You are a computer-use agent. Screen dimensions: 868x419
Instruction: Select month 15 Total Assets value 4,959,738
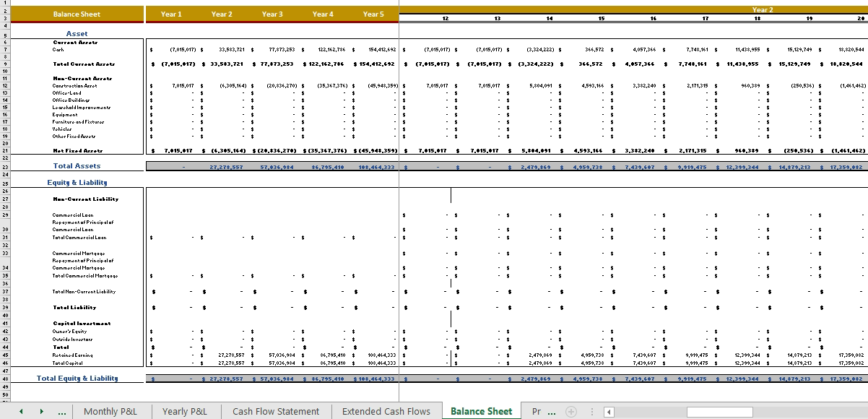(x=587, y=167)
